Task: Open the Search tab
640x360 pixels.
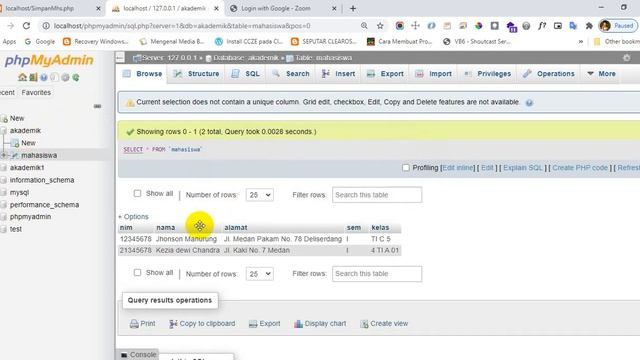Action: tap(291, 74)
